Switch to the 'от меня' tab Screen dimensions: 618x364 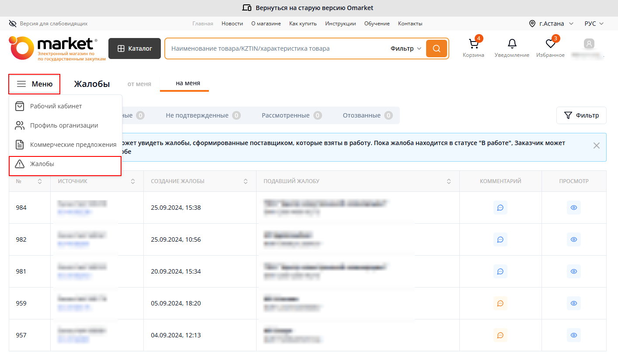tap(139, 84)
